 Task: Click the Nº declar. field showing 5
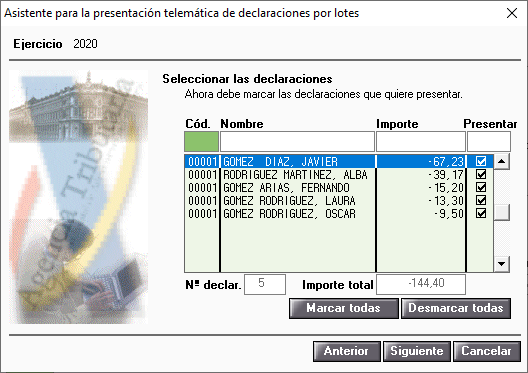click(x=265, y=284)
